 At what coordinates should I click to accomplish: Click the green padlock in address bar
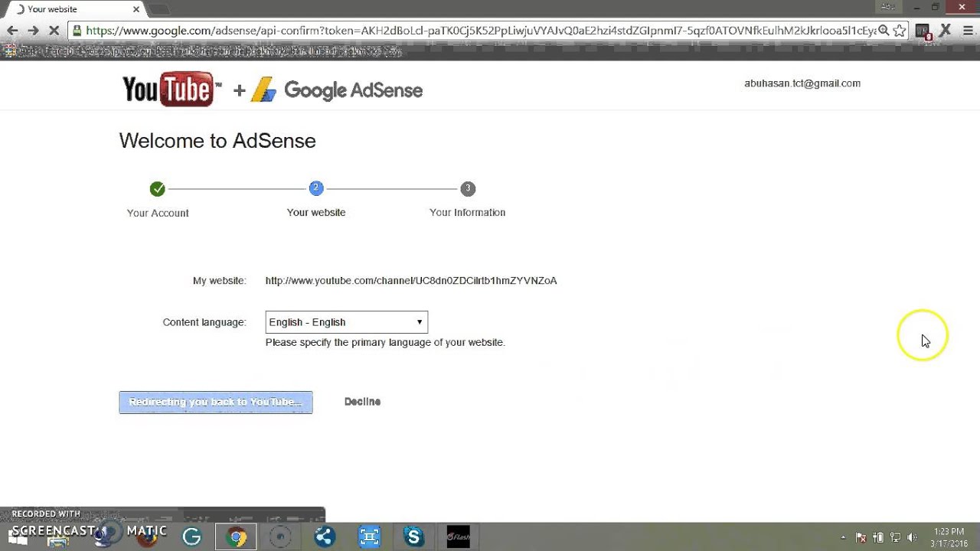coord(77,31)
